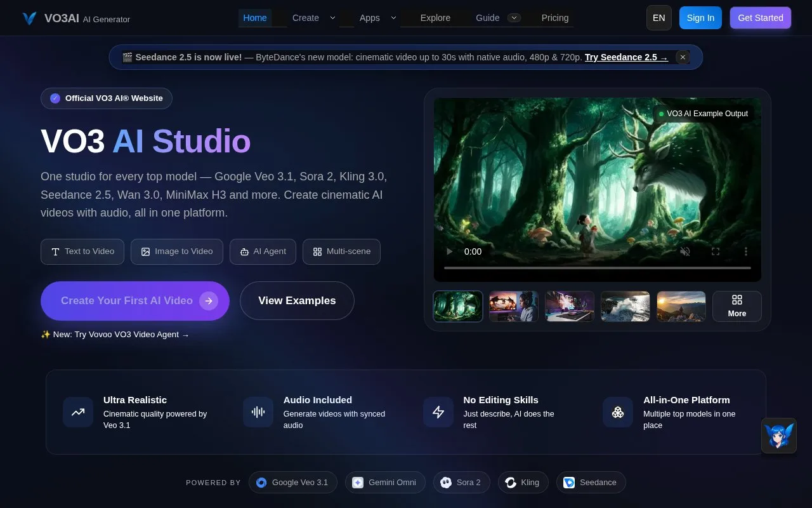This screenshot has width=812, height=508.
Task: Open the Explore page
Action: (435, 18)
